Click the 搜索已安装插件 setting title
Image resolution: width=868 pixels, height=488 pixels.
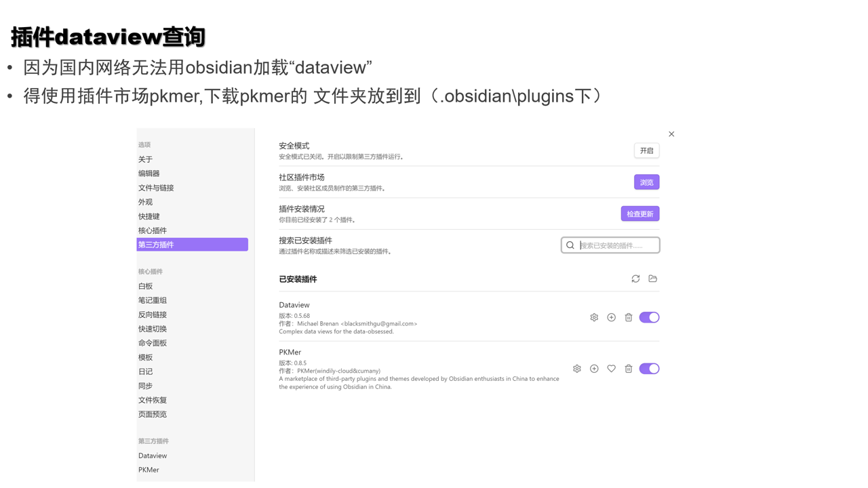[x=306, y=241]
